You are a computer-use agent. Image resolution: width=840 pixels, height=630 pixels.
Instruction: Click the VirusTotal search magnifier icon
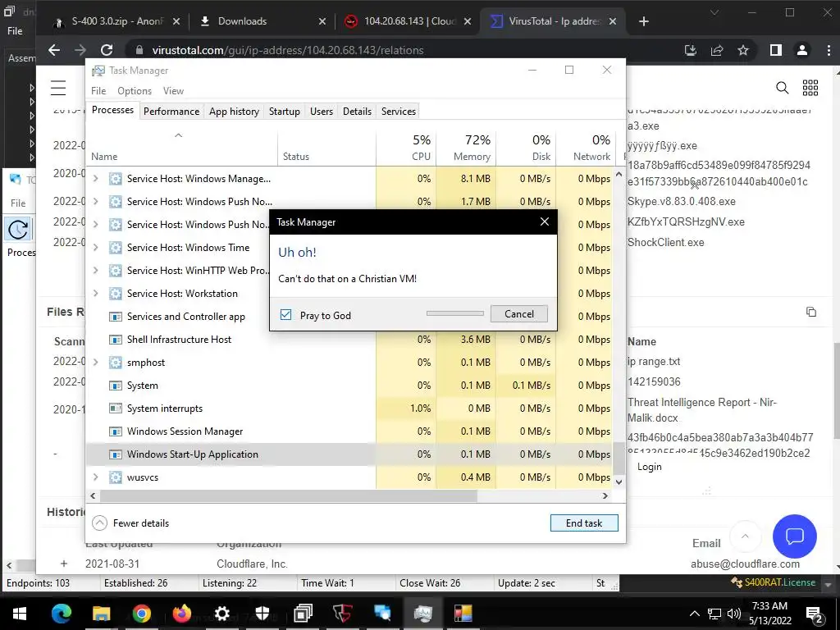click(x=782, y=87)
